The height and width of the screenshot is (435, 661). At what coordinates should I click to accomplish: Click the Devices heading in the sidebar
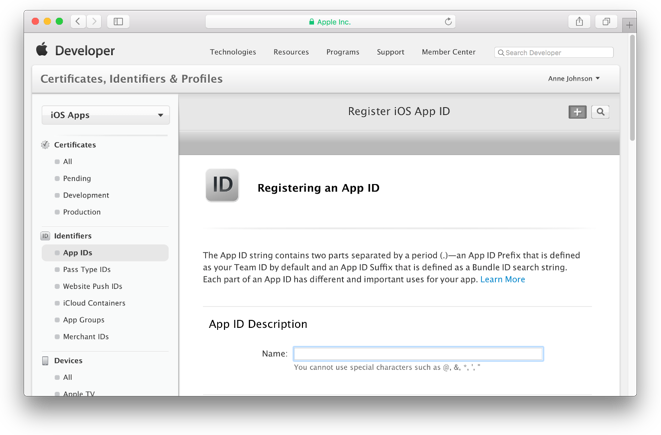pyautogui.click(x=68, y=360)
